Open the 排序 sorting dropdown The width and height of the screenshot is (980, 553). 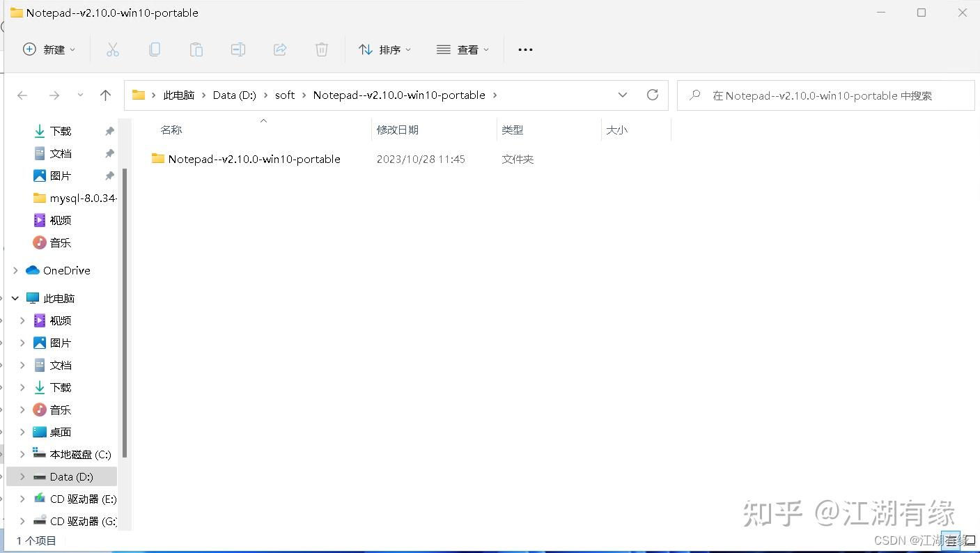tap(384, 49)
